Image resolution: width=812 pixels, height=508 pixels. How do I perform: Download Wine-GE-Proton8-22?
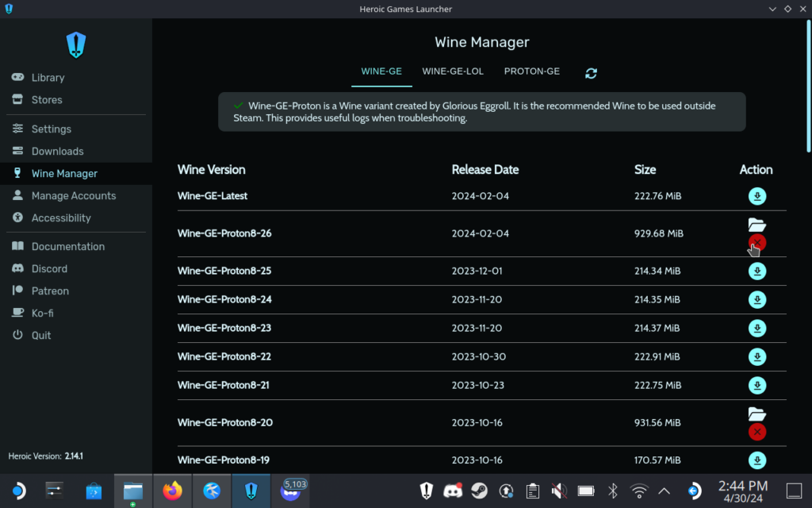(x=756, y=356)
